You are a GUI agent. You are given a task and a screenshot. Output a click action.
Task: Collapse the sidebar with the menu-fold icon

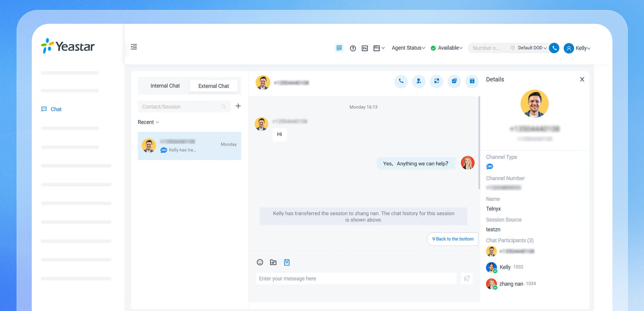[x=134, y=47]
